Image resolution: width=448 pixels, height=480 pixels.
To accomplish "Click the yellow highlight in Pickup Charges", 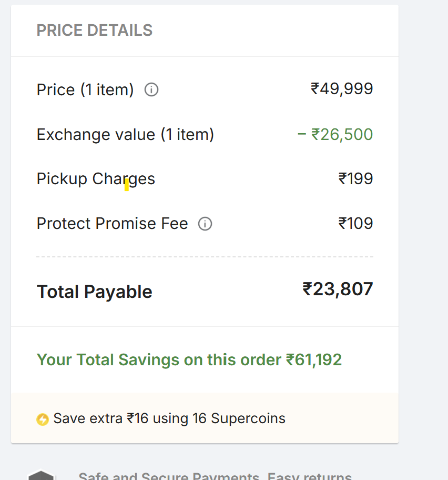I will [127, 185].
